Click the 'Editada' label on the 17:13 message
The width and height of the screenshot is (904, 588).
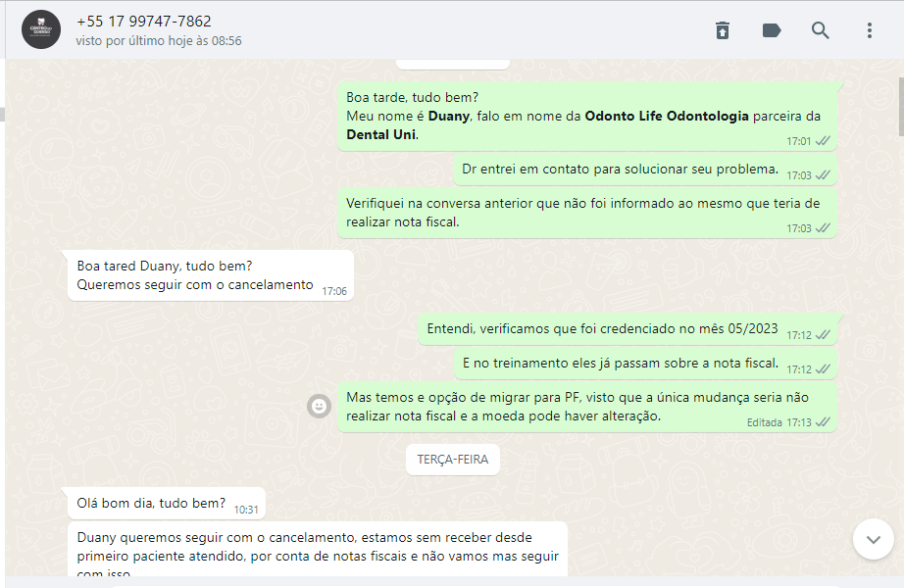[764, 422]
